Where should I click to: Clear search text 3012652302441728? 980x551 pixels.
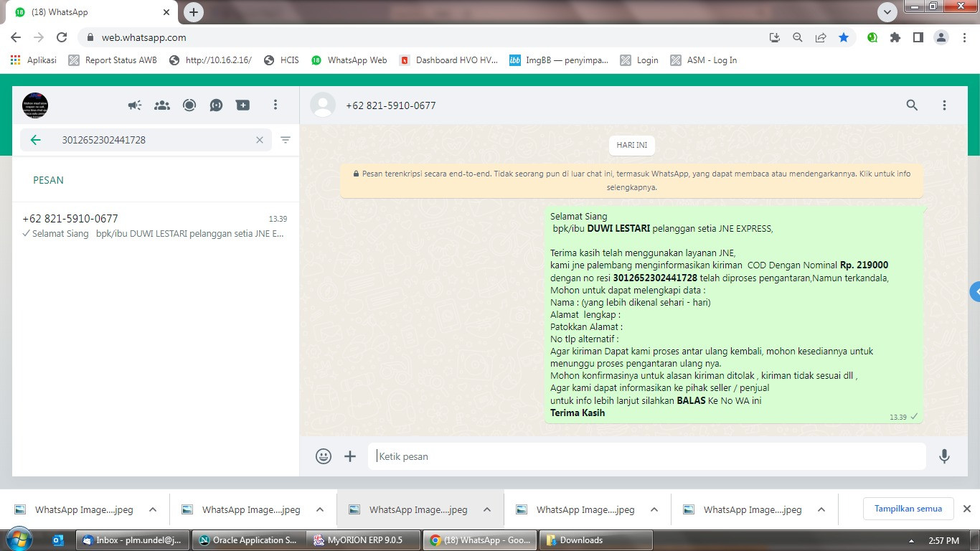pos(260,140)
